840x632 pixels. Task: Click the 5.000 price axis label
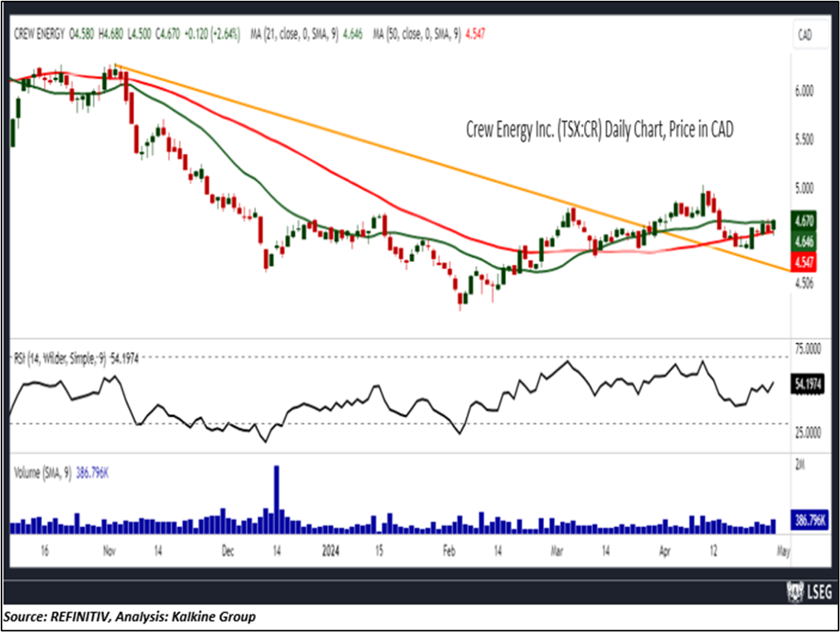804,188
